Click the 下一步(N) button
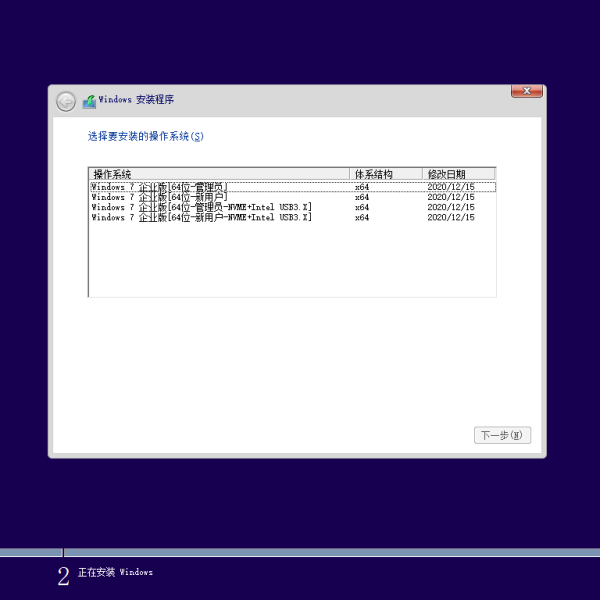This screenshot has width=600, height=600. point(502,435)
